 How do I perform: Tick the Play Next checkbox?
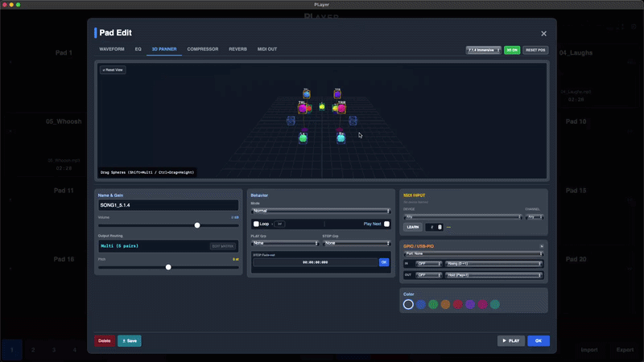coord(386,224)
